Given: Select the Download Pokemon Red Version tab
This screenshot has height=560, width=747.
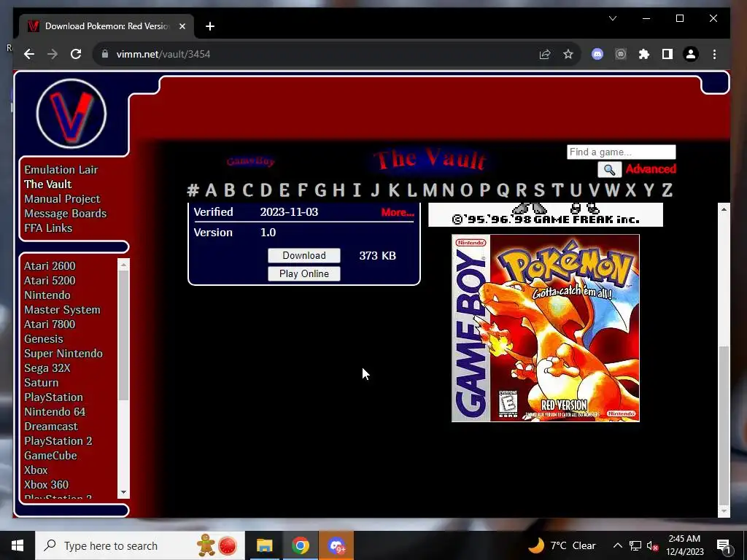Looking at the screenshot, I should (107, 26).
